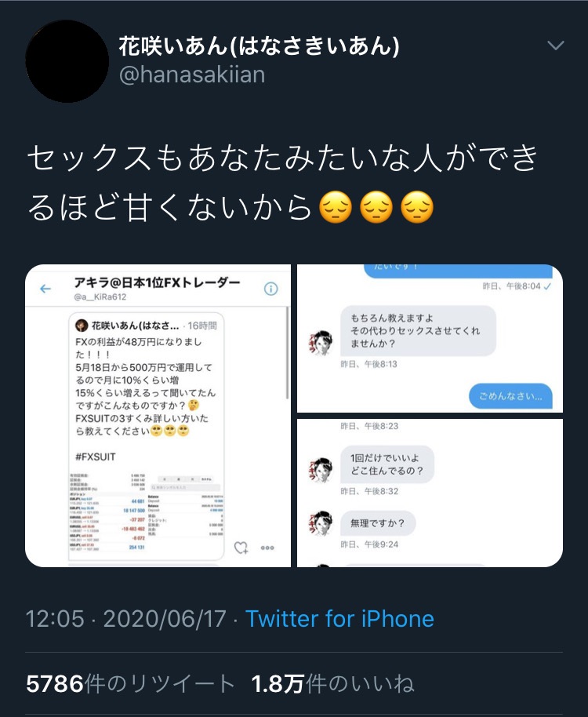
Task: Tap the blue ごめんなさい message bubble
Action: click(x=511, y=396)
